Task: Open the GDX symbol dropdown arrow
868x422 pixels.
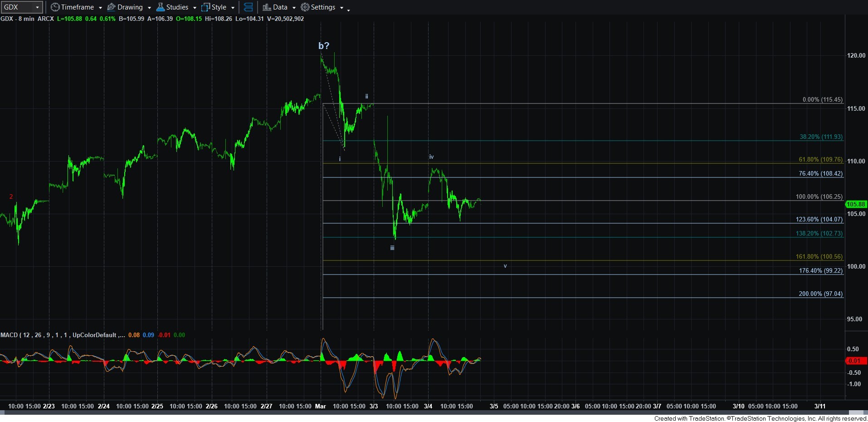Action: point(37,7)
